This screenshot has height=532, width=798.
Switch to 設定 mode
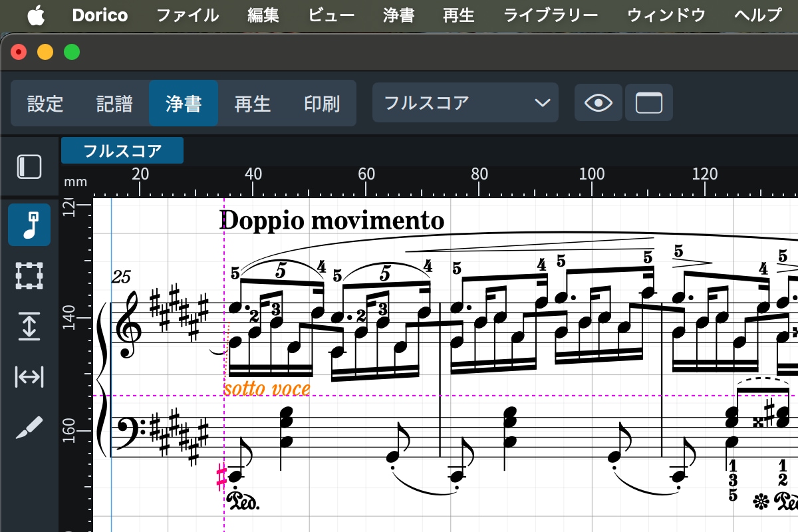(x=45, y=104)
